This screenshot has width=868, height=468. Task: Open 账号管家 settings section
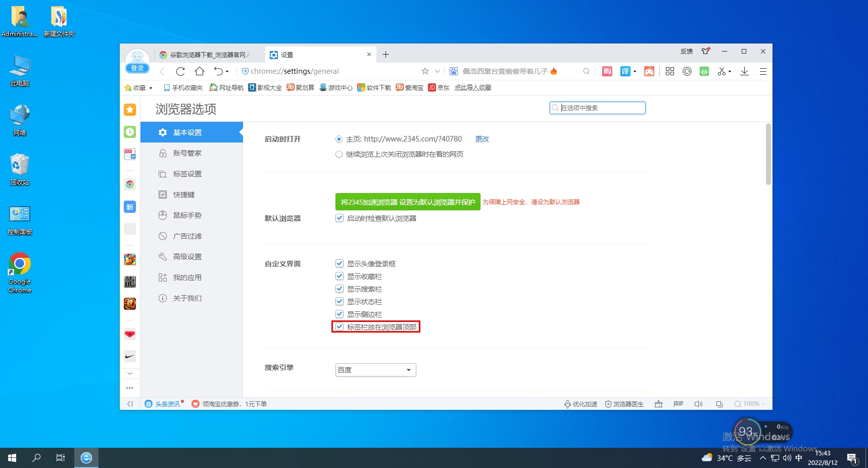191,153
